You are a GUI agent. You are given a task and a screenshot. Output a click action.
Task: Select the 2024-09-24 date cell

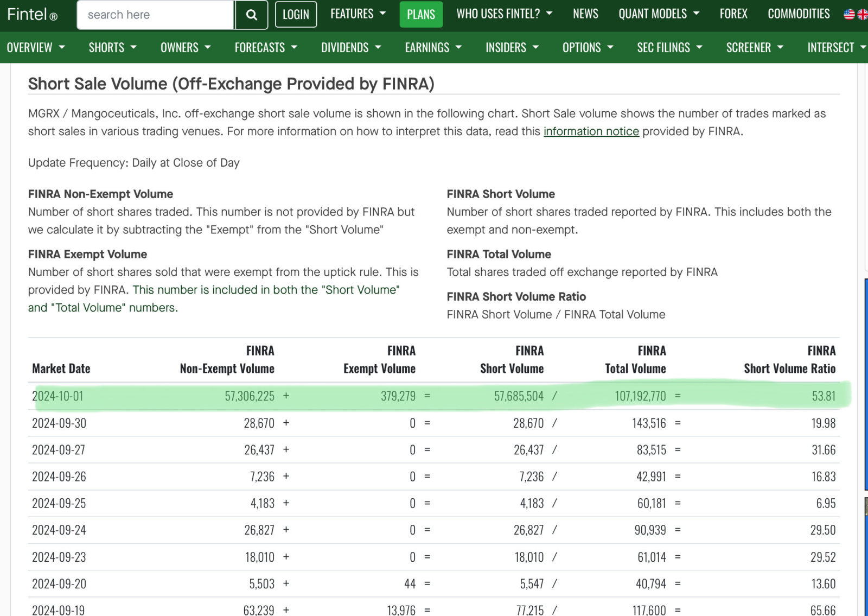[x=59, y=530]
